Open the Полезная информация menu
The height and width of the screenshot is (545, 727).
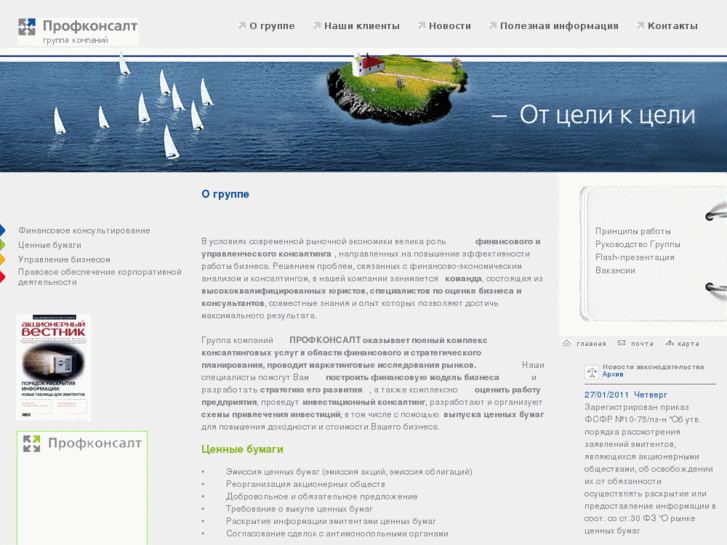pos(558,26)
